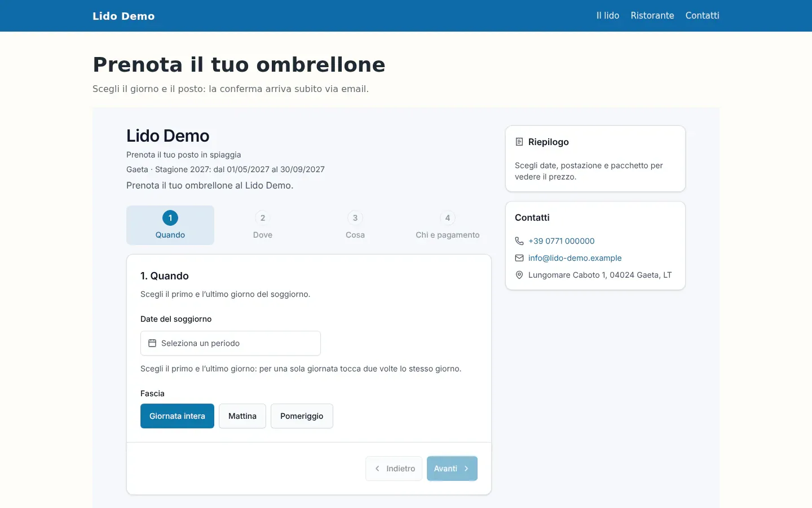The image size is (812, 508).
Task: Select the Giornata intera time slot
Action: tap(177, 416)
